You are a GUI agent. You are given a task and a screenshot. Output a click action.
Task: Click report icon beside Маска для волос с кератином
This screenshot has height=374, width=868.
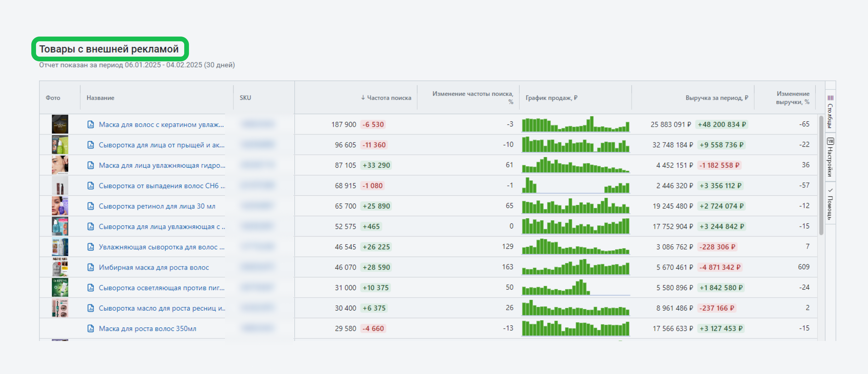tap(90, 124)
